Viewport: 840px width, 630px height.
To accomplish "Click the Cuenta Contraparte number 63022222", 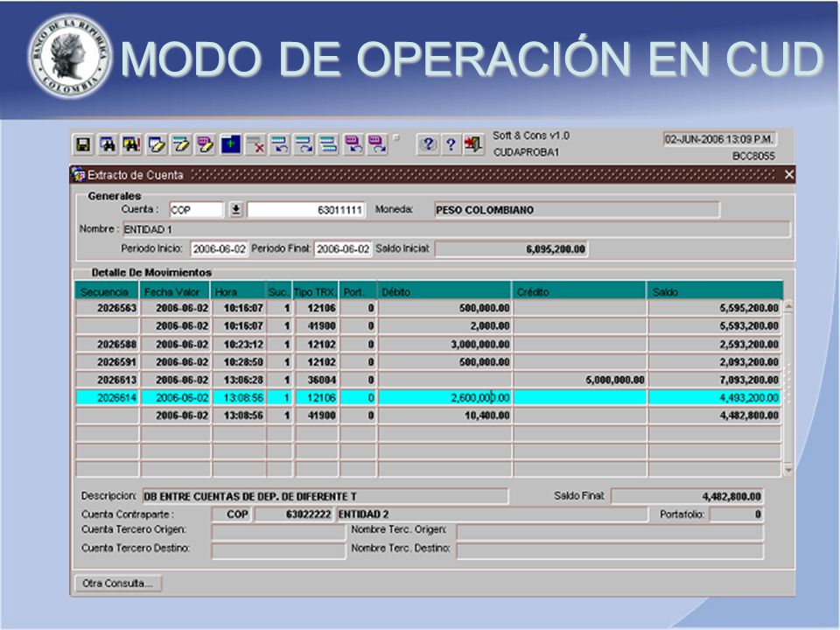I will point(294,514).
